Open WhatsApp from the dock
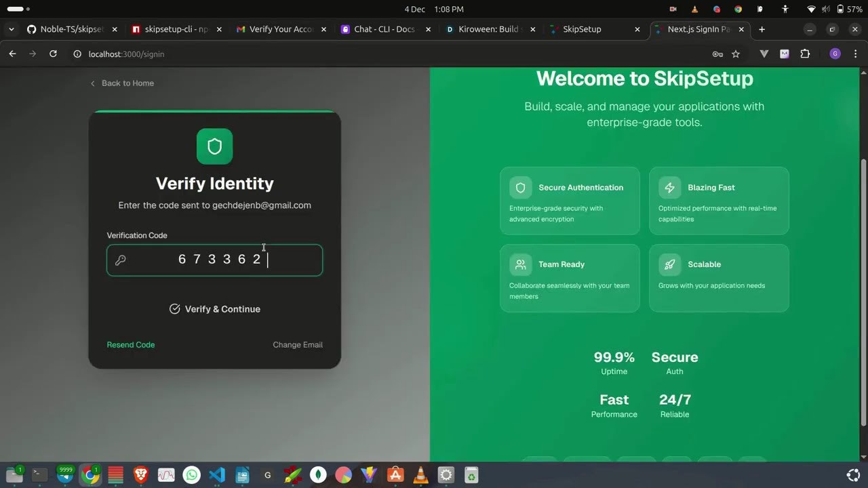The width and height of the screenshot is (868, 488). (x=192, y=475)
